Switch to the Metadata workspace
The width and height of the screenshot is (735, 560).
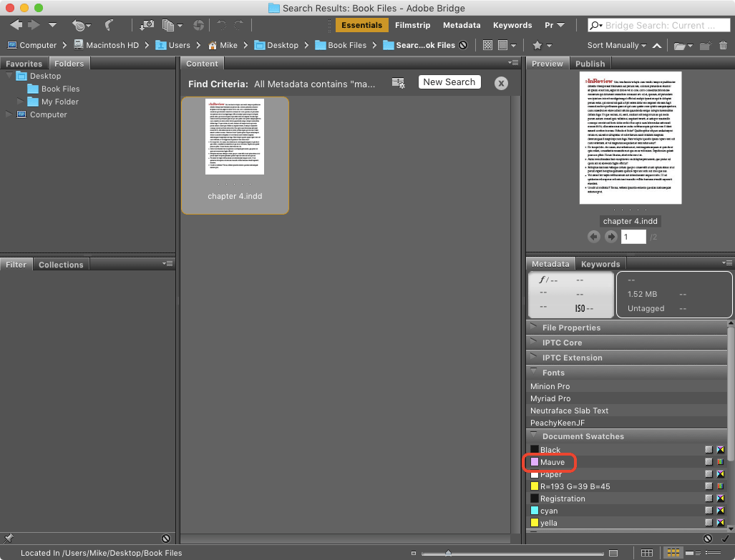[x=462, y=25]
